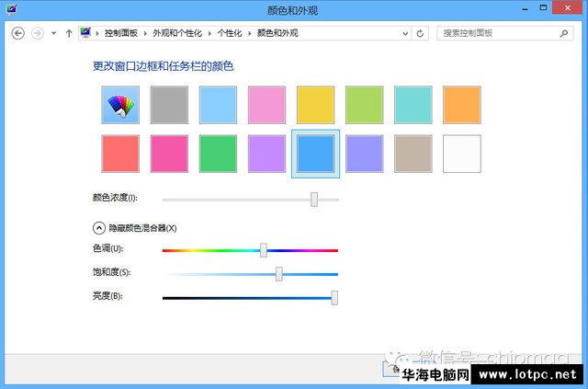Select the white color swatch
The height and width of the screenshot is (389, 588).
pyautogui.click(x=461, y=154)
